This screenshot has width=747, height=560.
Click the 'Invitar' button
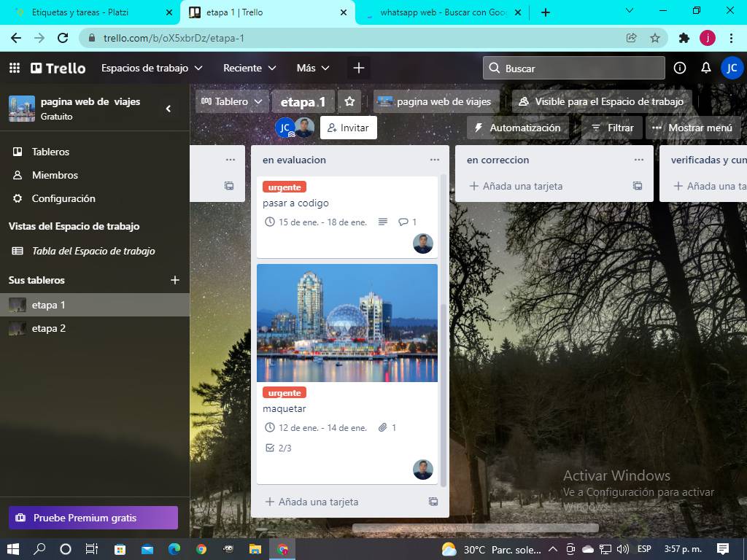point(348,128)
